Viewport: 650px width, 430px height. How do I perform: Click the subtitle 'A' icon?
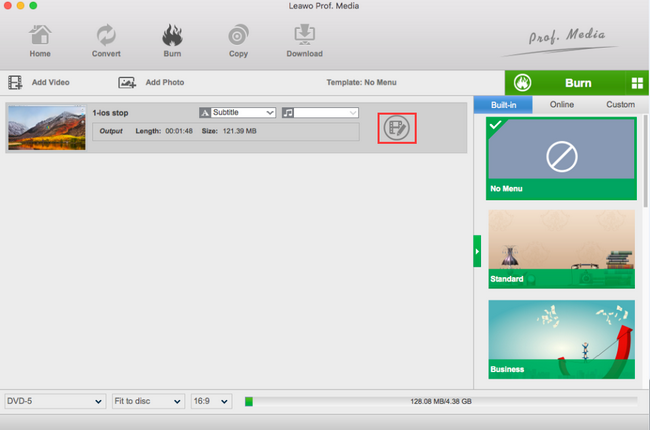click(x=205, y=112)
